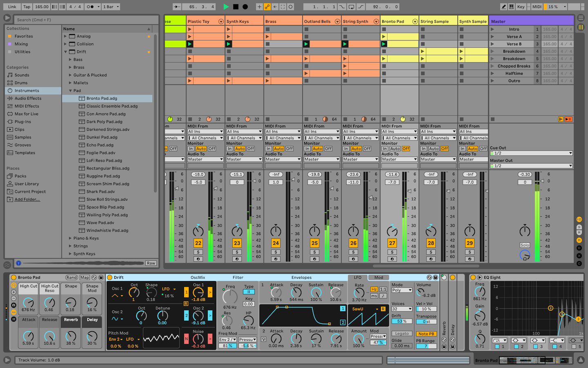Click Add Folder link in Places
Viewport: 588px width, 368px height.
27,199
